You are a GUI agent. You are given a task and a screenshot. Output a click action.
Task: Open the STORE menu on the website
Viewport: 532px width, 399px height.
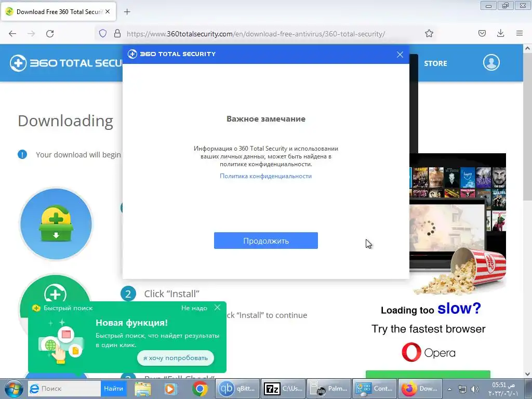click(x=435, y=63)
